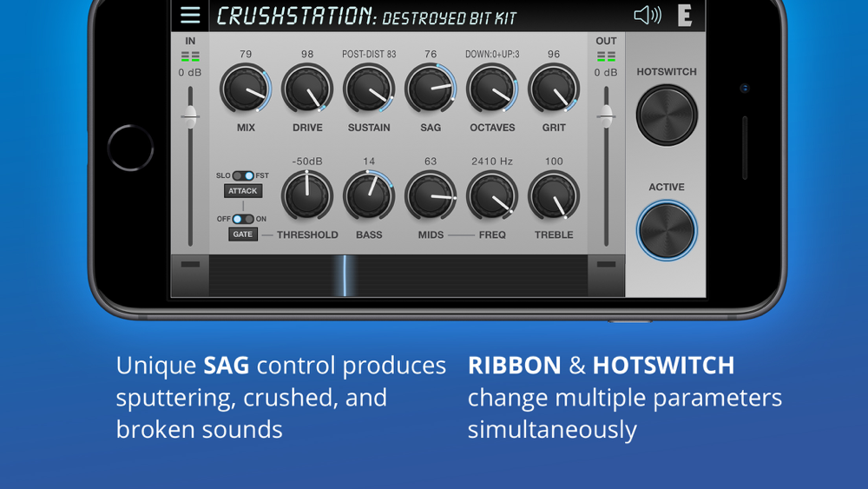The image size is (868, 489).
Task: Click the OCTAVES knob
Action: [x=492, y=89]
